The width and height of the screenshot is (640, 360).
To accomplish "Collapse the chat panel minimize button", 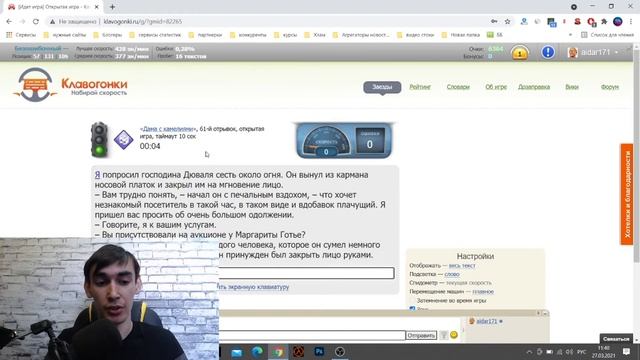I will (545, 313).
